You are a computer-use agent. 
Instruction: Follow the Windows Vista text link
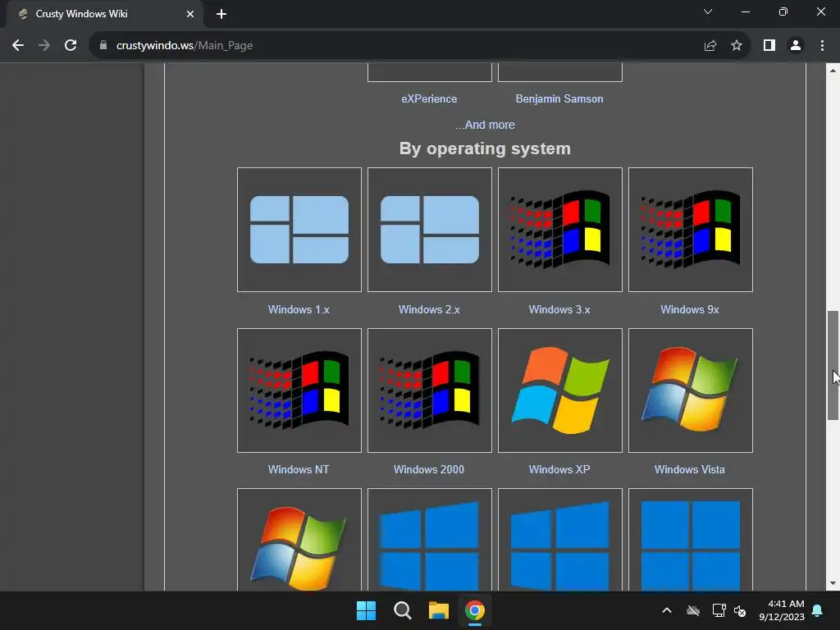point(690,470)
